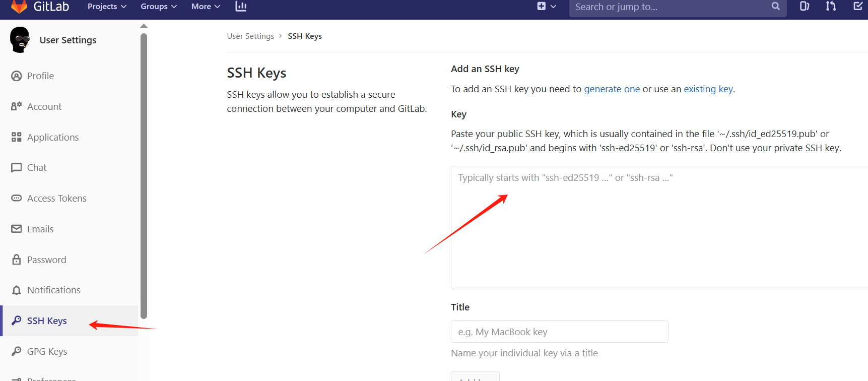Click the Account icon in sidebar
Screen dimensions: 868x381
(x=17, y=106)
